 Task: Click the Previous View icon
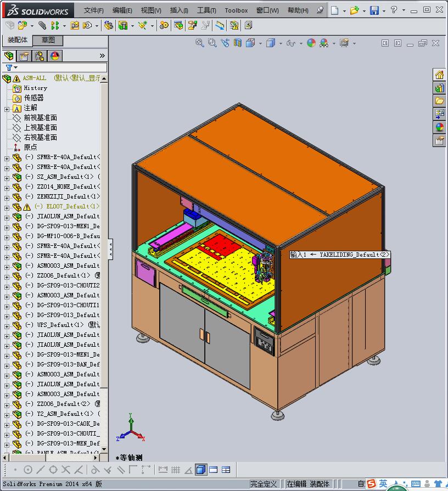pyautogui.click(x=225, y=43)
